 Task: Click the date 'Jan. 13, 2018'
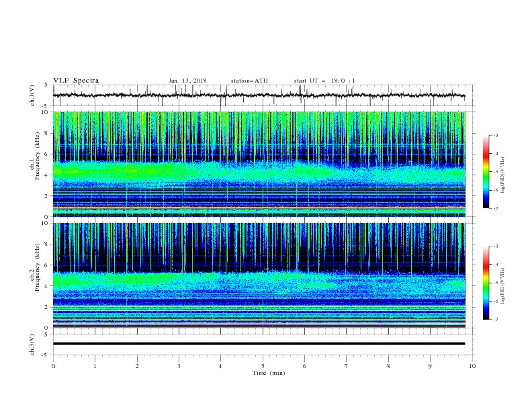[187, 81]
